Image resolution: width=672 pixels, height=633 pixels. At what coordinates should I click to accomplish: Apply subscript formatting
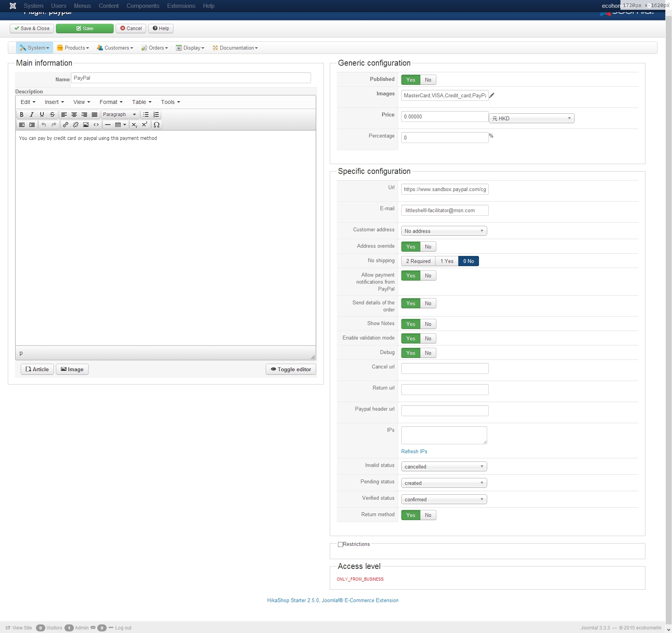click(134, 125)
